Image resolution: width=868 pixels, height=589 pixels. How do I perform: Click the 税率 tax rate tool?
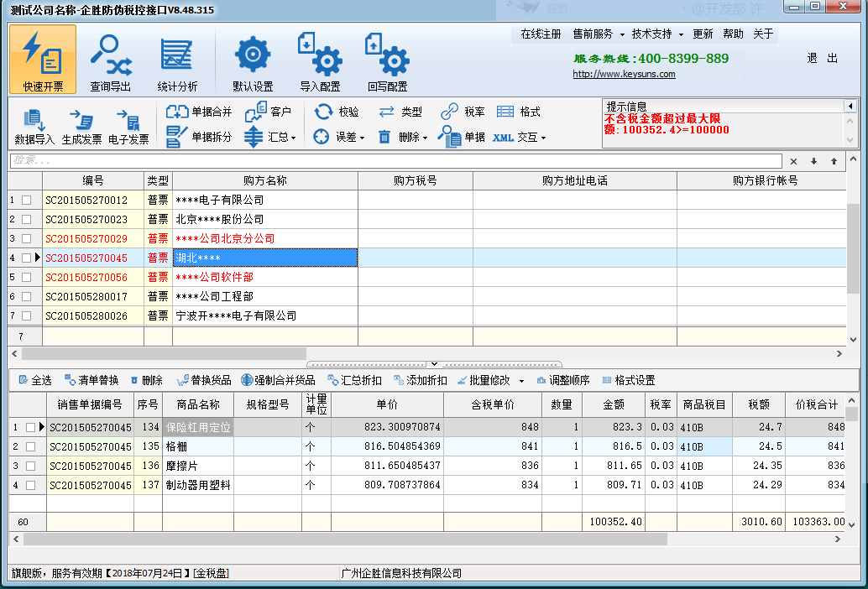tap(463, 112)
